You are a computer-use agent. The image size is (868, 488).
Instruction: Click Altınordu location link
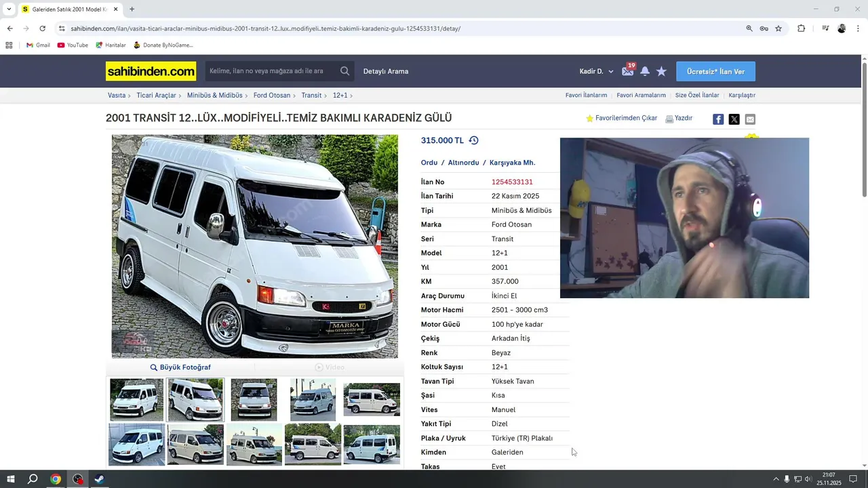tap(463, 163)
